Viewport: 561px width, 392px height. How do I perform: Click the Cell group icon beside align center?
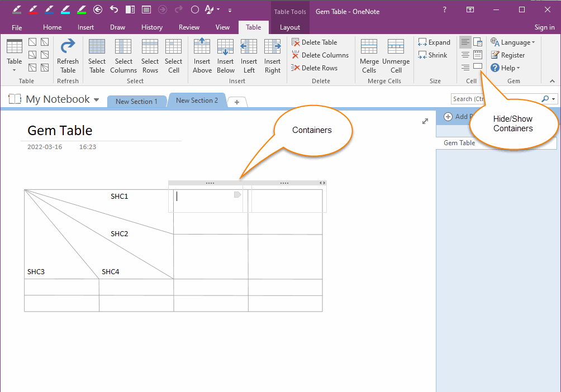click(478, 55)
